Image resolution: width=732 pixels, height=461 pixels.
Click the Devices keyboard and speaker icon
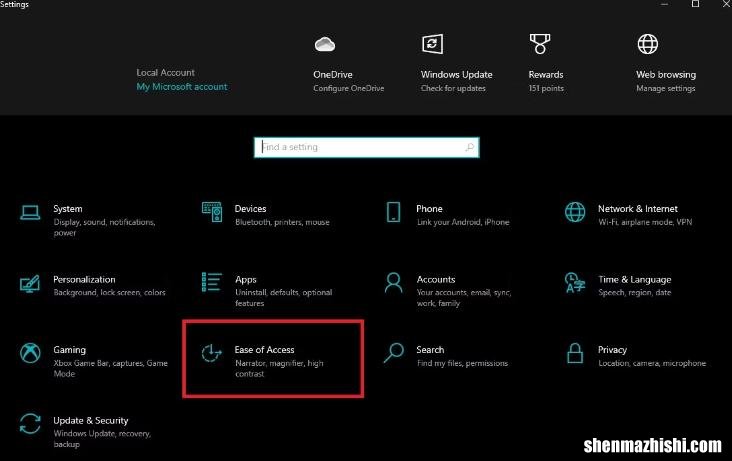click(x=212, y=212)
